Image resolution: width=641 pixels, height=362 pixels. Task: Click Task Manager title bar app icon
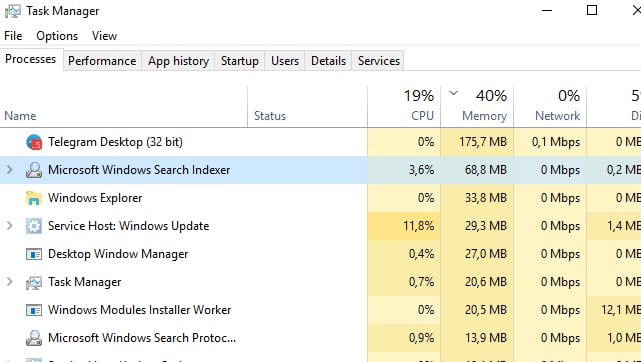pos(13,11)
